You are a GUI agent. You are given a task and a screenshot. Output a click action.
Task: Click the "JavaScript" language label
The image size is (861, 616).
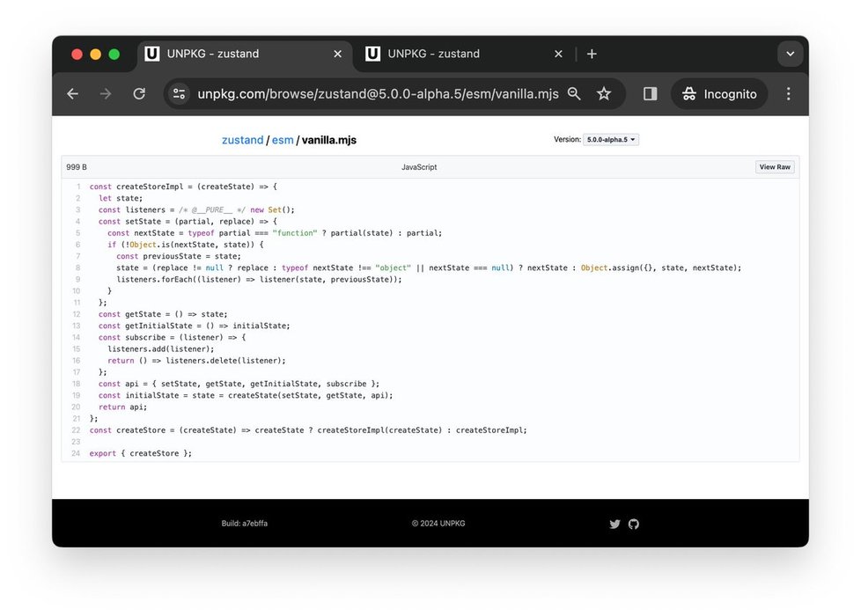(419, 167)
